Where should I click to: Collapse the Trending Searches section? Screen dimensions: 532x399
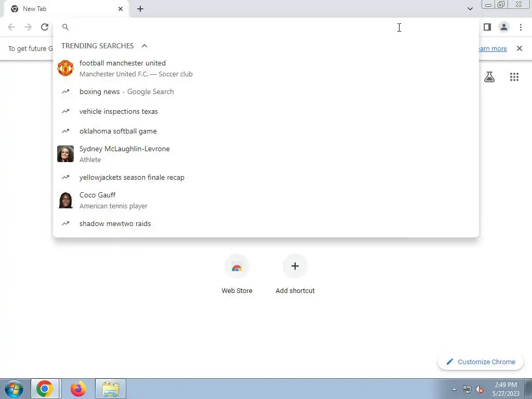(144, 46)
